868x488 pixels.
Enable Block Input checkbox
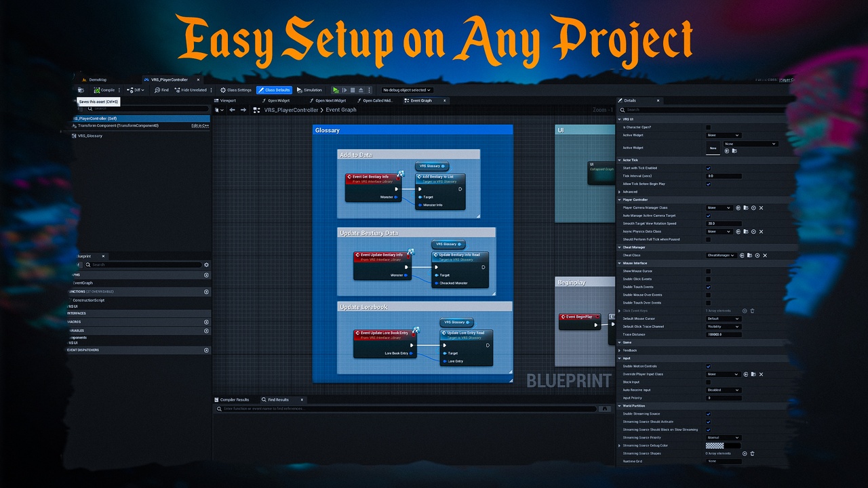click(x=709, y=382)
